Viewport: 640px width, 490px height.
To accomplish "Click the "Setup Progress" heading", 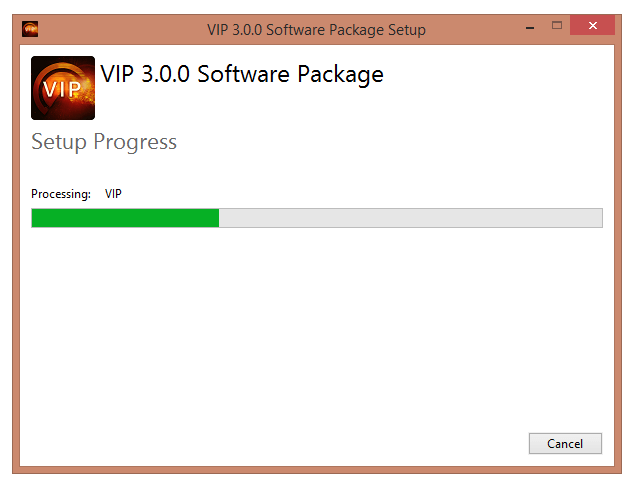I will (x=104, y=143).
